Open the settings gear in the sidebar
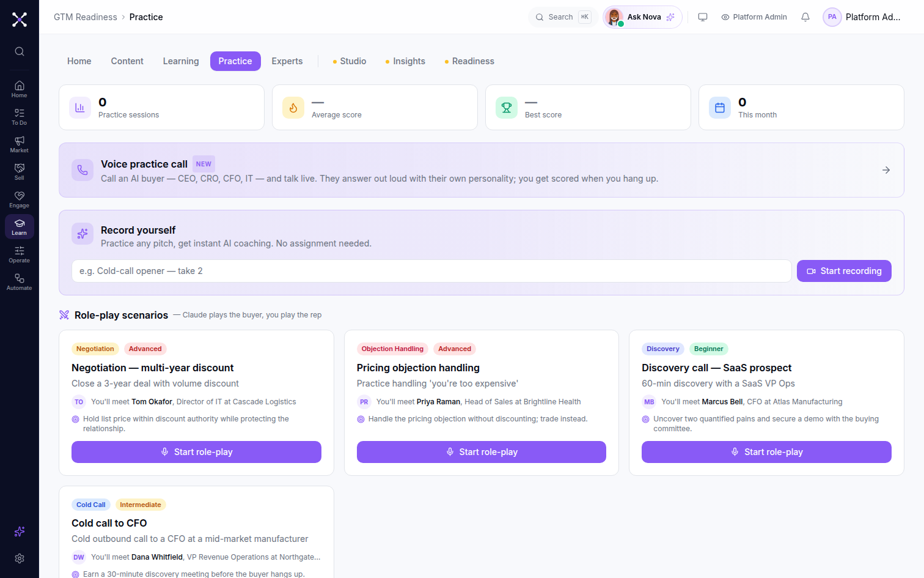The image size is (924, 578). pos(20,558)
